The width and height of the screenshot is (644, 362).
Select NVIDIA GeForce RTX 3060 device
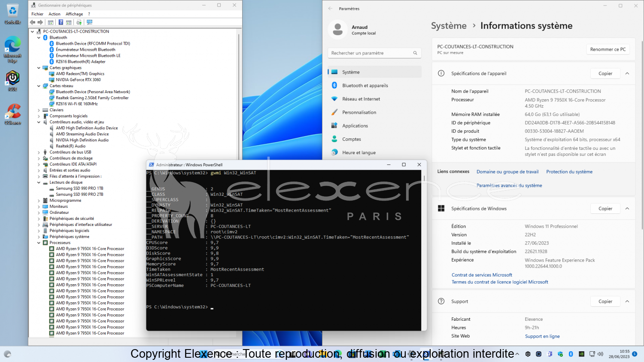(x=78, y=80)
